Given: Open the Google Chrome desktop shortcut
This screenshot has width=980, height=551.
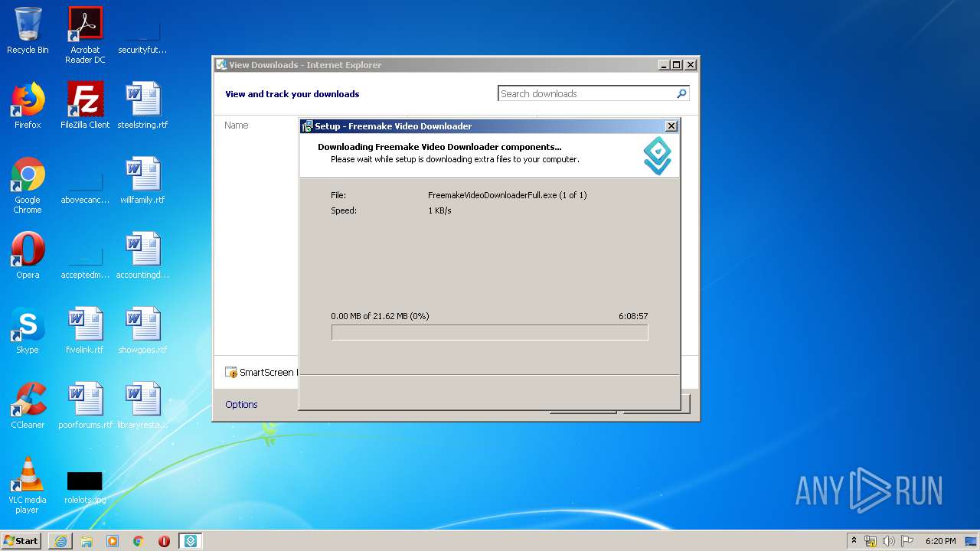Looking at the screenshot, I should (28, 185).
